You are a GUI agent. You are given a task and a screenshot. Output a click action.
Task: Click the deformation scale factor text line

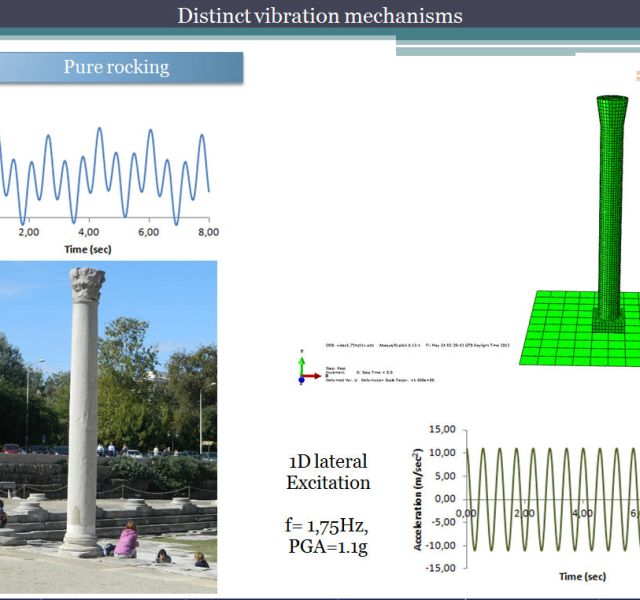click(x=380, y=380)
